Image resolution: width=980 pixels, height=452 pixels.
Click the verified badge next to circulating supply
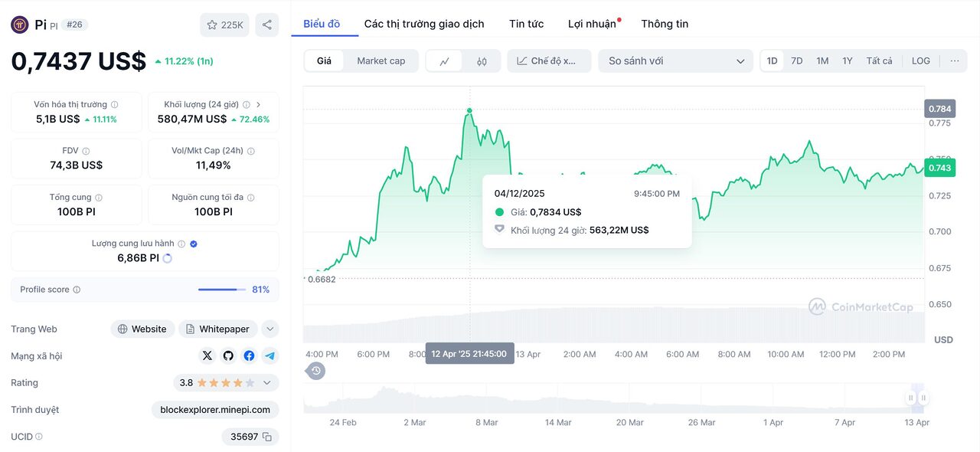[x=194, y=244]
